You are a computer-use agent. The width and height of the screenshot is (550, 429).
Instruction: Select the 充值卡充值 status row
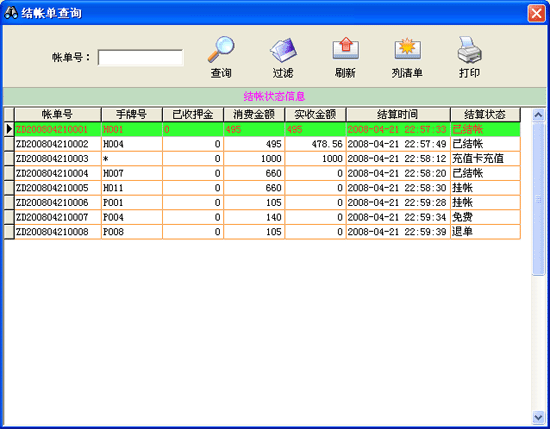point(267,159)
